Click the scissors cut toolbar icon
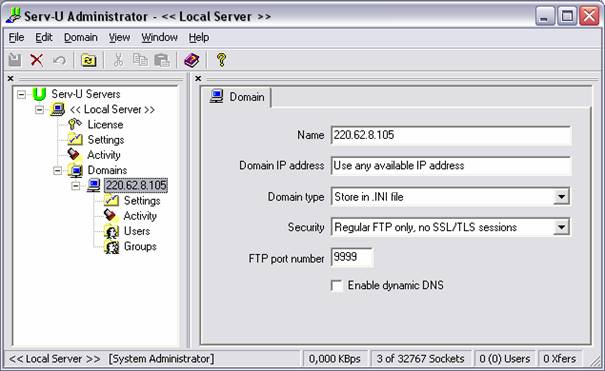This screenshot has width=605, height=371. coord(118,60)
